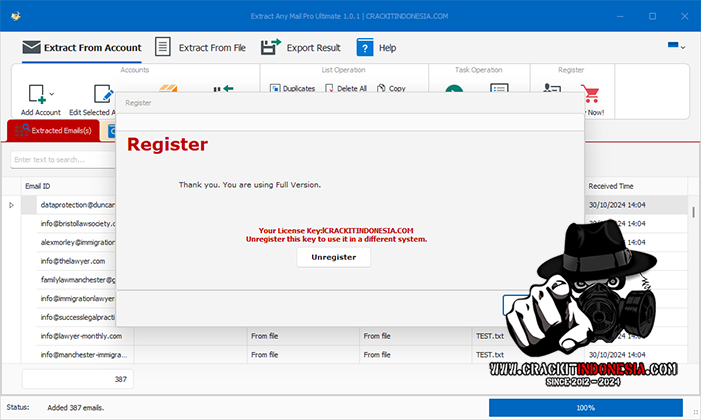Click the 100% progress bar
This screenshot has height=420, width=701.
(586, 408)
